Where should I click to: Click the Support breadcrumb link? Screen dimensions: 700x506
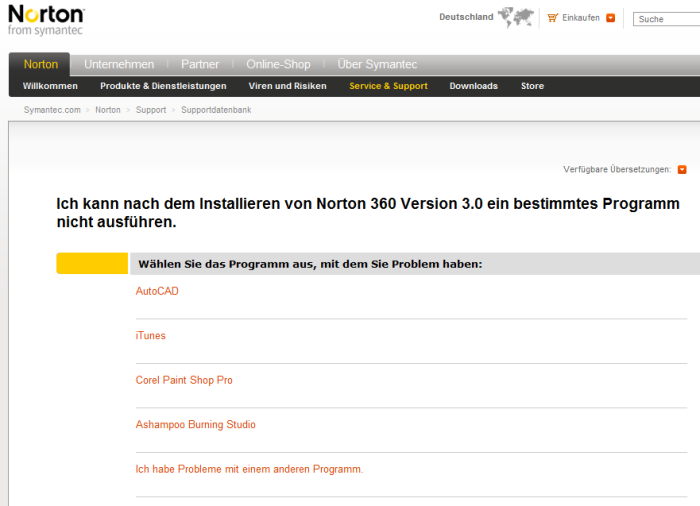pos(151,110)
